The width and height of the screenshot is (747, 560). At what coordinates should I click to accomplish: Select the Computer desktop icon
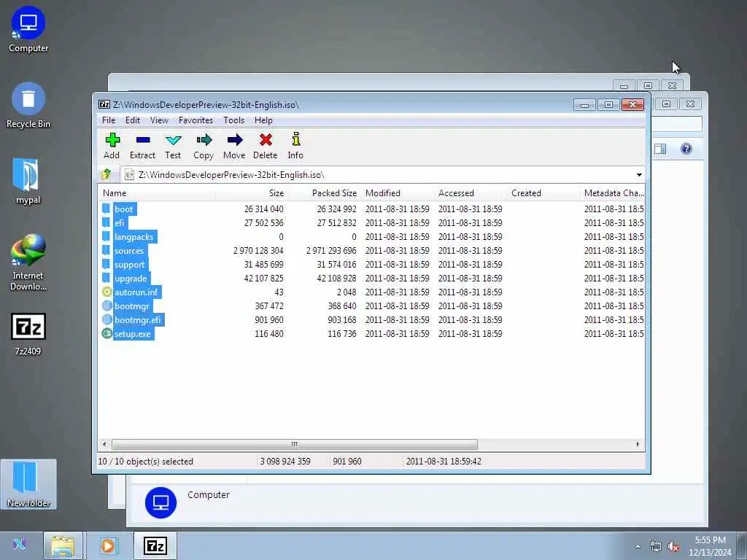(28, 29)
